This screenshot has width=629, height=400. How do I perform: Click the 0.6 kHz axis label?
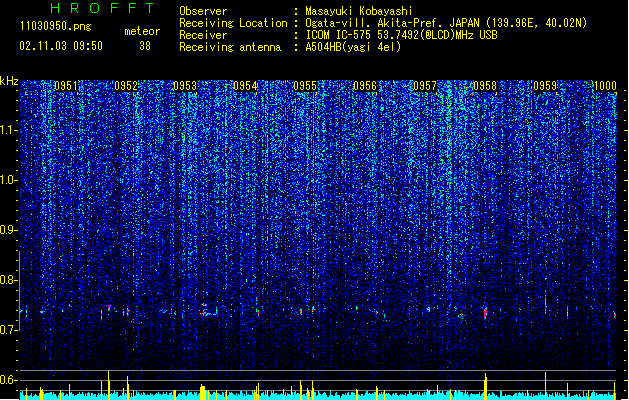(9, 380)
